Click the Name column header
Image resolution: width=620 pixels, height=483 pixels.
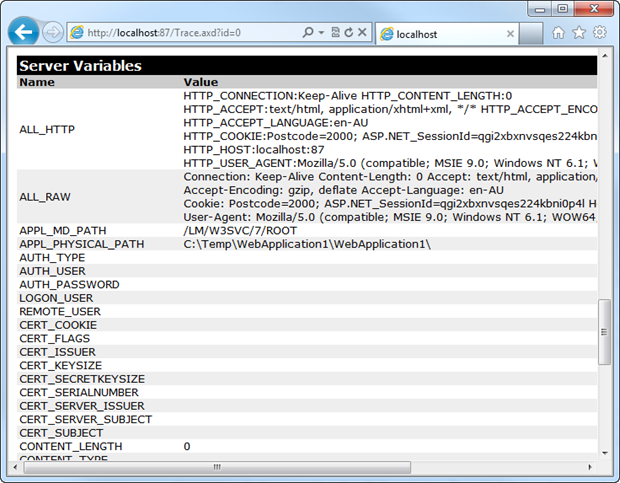tap(37, 82)
